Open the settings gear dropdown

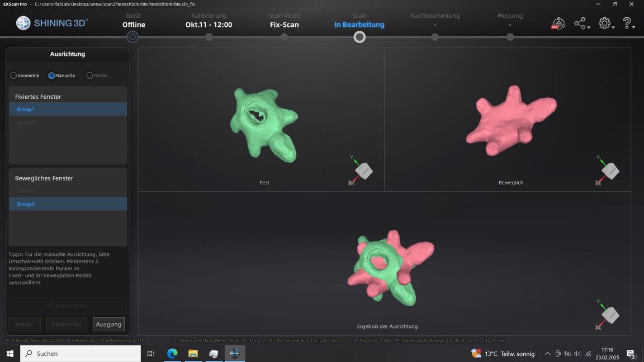point(605,23)
